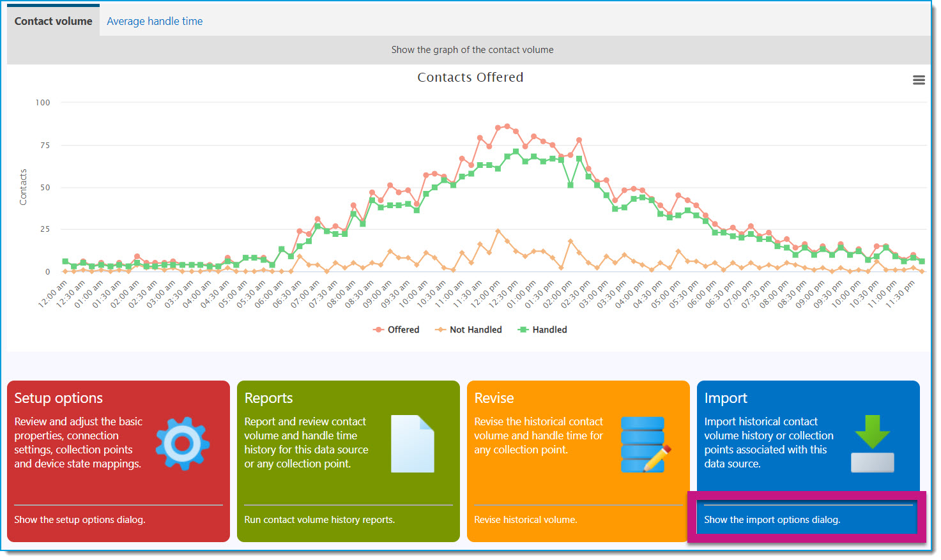Click 'Review and adjust the basic properties' description text

pos(79,443)
